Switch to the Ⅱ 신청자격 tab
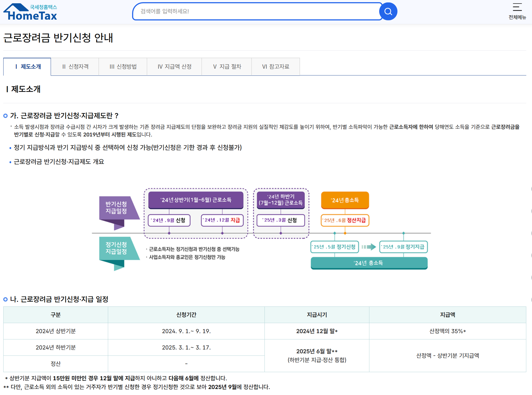Image resolution: width=532 pixels, height=395 pixels. [x=75, y=67]
